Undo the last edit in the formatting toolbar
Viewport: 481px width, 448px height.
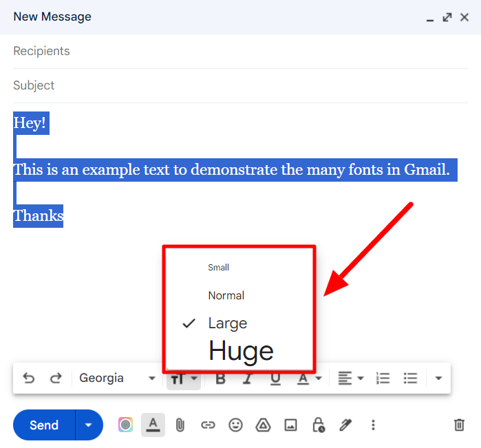(x=29, y=378)
